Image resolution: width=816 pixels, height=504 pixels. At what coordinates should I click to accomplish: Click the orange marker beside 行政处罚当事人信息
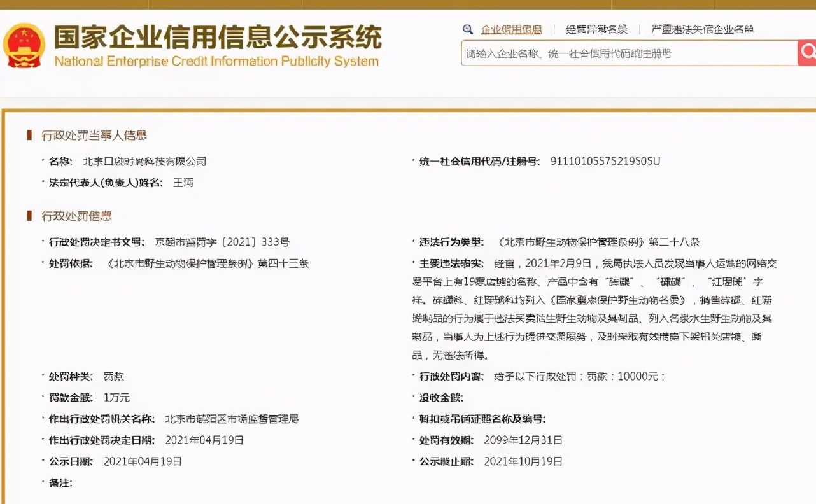pyautogui.click(x=29, y=135)
